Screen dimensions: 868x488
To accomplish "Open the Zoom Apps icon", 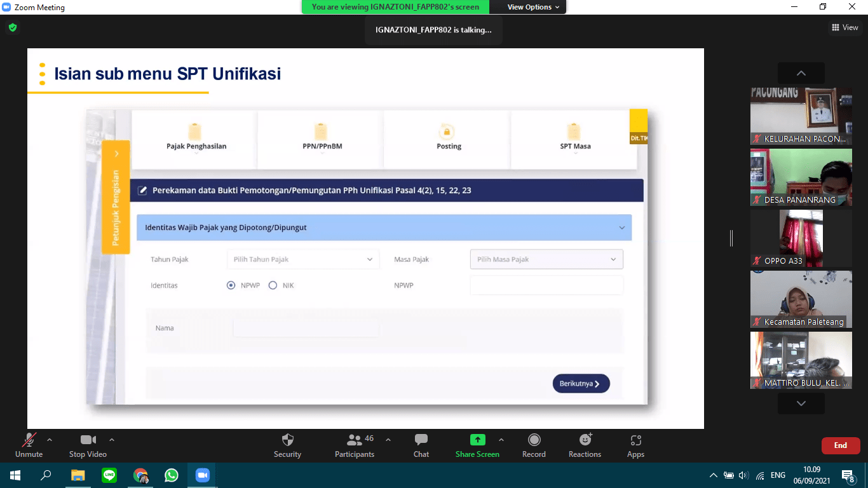I will (635, 440).
